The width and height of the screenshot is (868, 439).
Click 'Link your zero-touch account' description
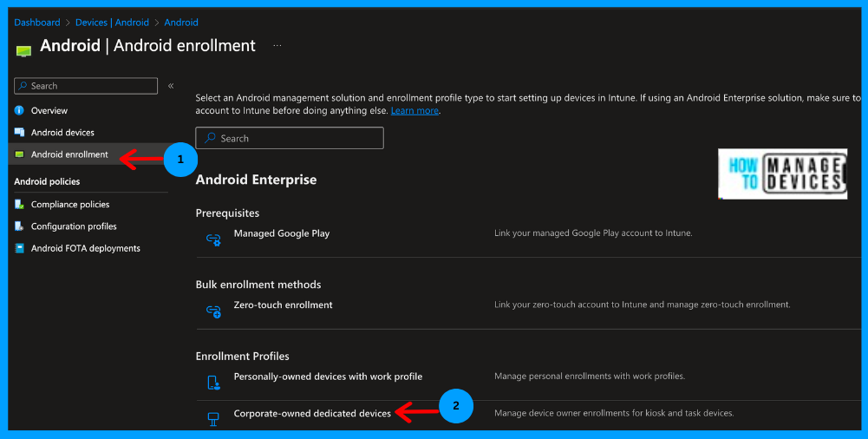coord(643,305)
